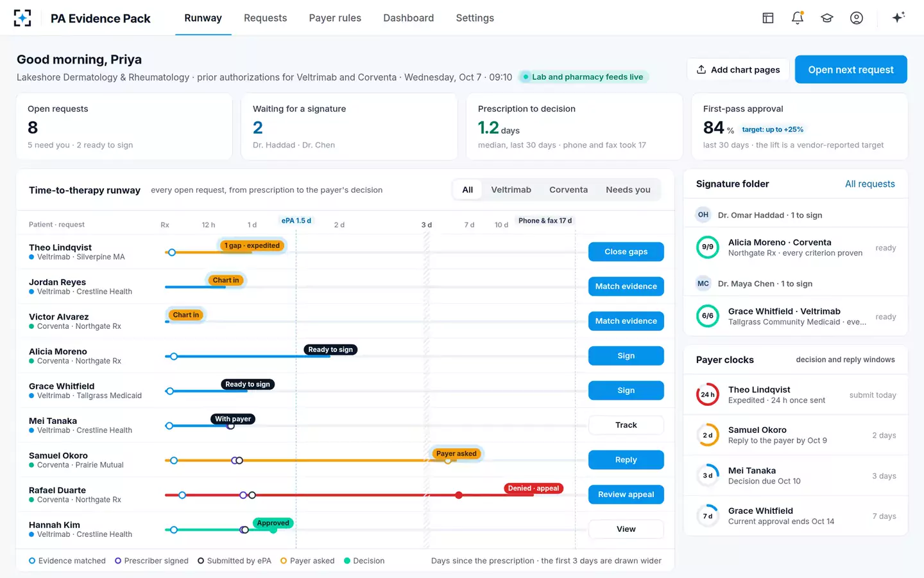
Task: Click the sparkle AI assistant icon
Action: point(898,17)
